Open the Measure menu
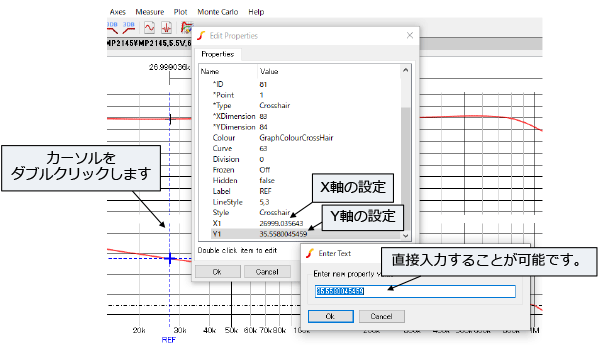This screenshot has height=360, width=600. click(x=150, y=12)
